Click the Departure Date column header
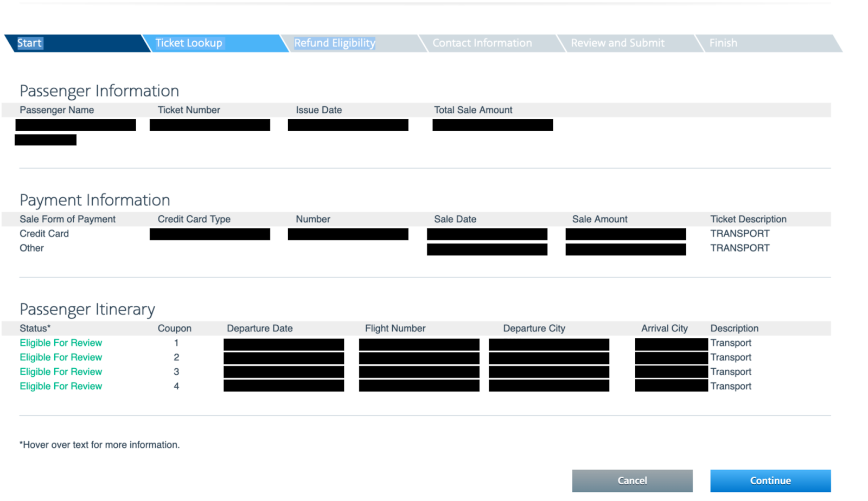The height and width of the screenshot is (501, 868). (260, 329)
